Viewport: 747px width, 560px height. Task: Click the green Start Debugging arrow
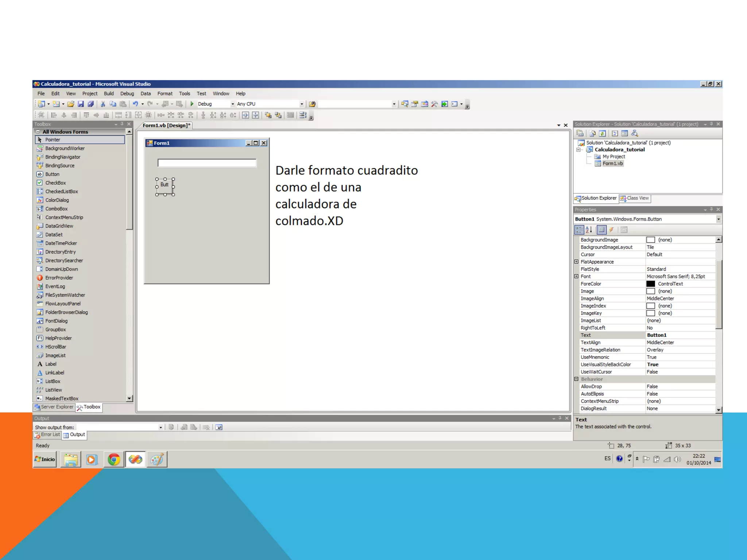pos(192,104)
